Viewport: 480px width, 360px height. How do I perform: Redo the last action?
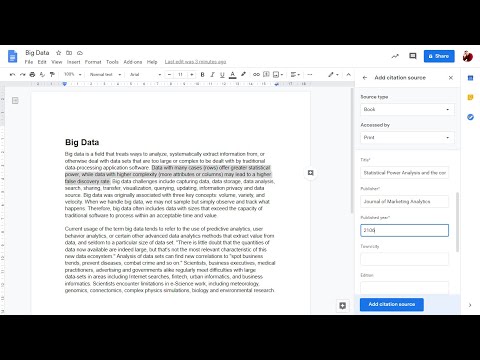click(x=22, y=74)
